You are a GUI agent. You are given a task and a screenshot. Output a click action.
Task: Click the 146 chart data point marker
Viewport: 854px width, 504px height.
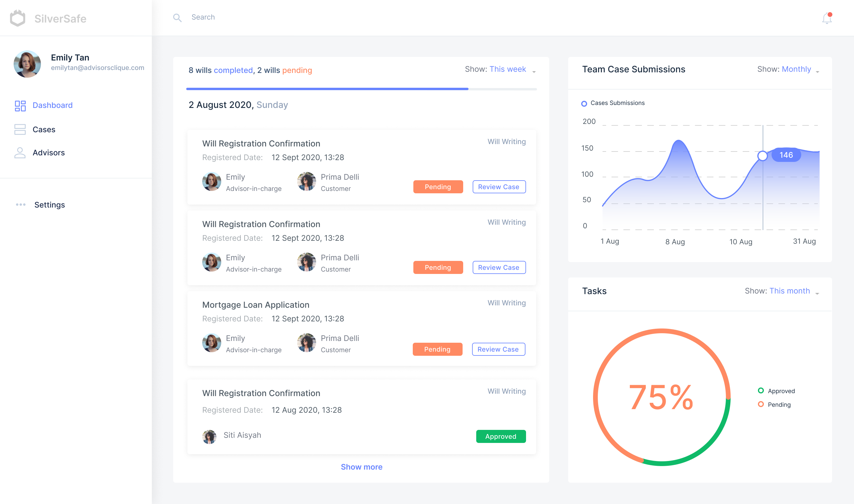(x=763, y=156)
